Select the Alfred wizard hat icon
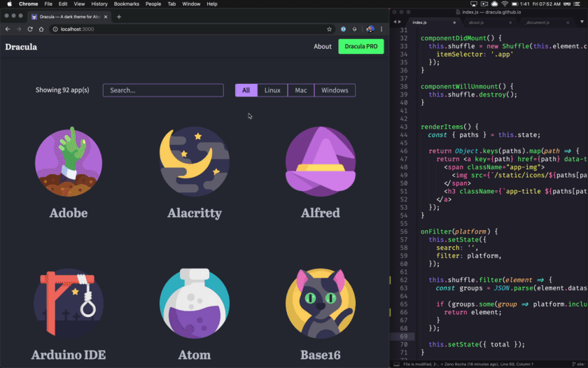The height and width of the screenshot is (368, 588). point(320,162)
